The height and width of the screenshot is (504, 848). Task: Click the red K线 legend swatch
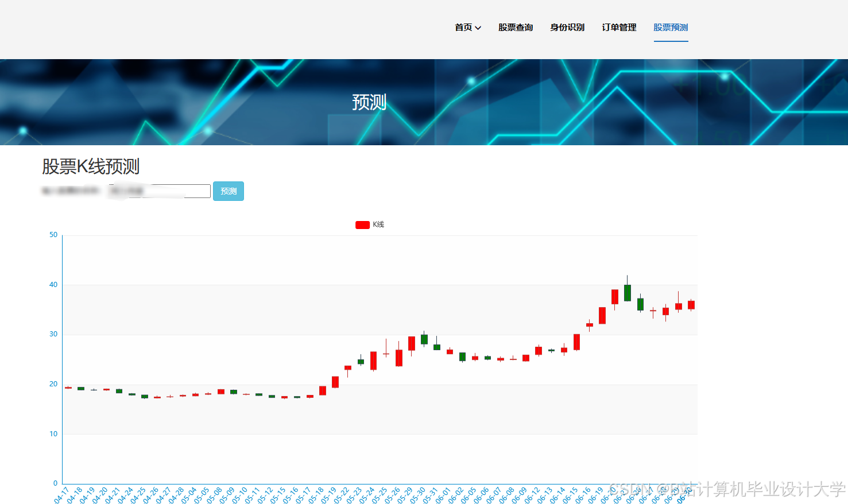coord(362,224)
